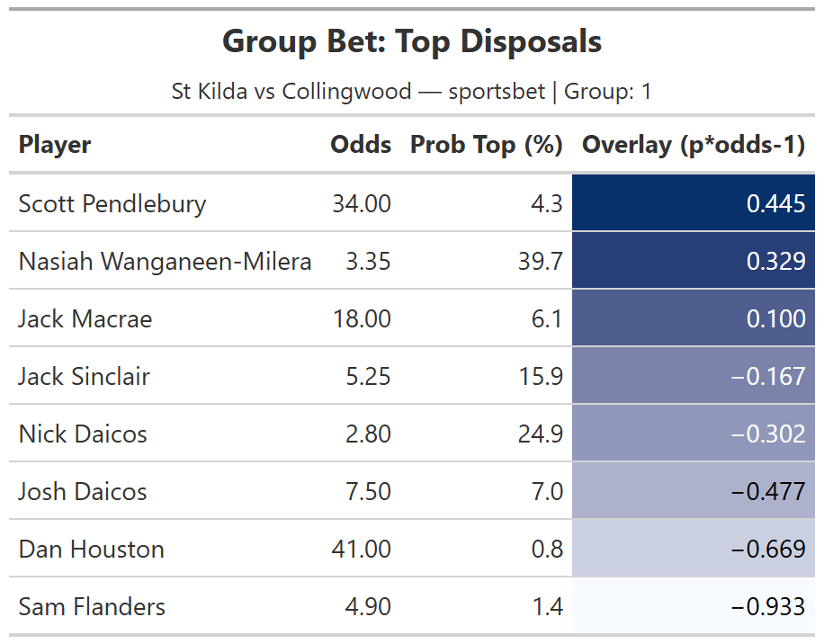Click the 34.00 odds value
This screenshot has width=824, height=644.
[362, 204]
